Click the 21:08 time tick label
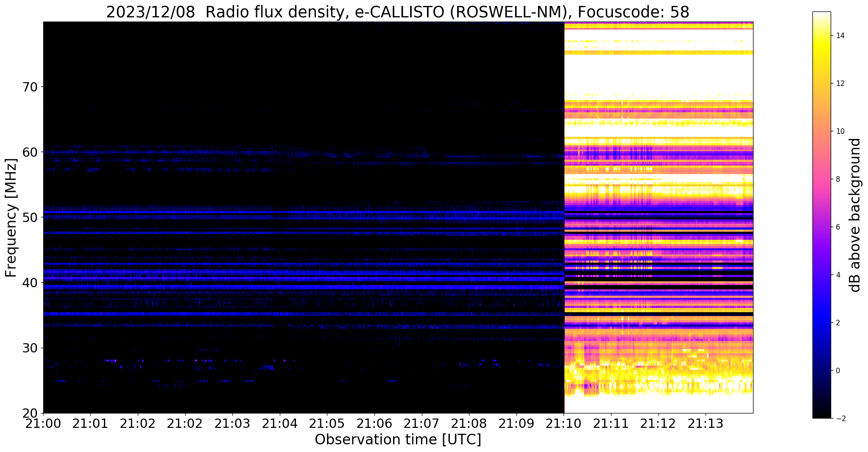Image resolution: width=868 pixels, height=452 pixels. pos(469,423)
